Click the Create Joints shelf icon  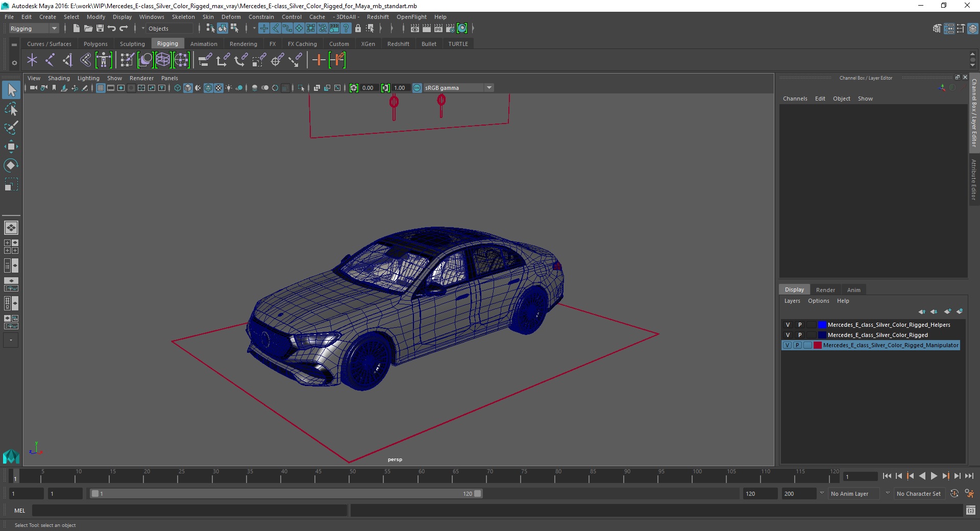click(x=50, y=60)
